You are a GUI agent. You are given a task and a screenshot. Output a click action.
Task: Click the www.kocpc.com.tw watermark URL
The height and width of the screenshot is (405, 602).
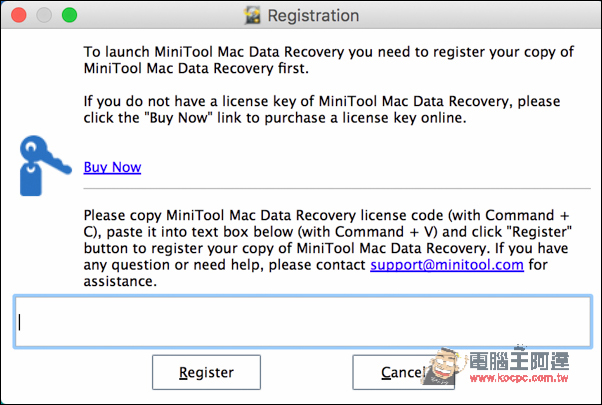click(519, 378)
